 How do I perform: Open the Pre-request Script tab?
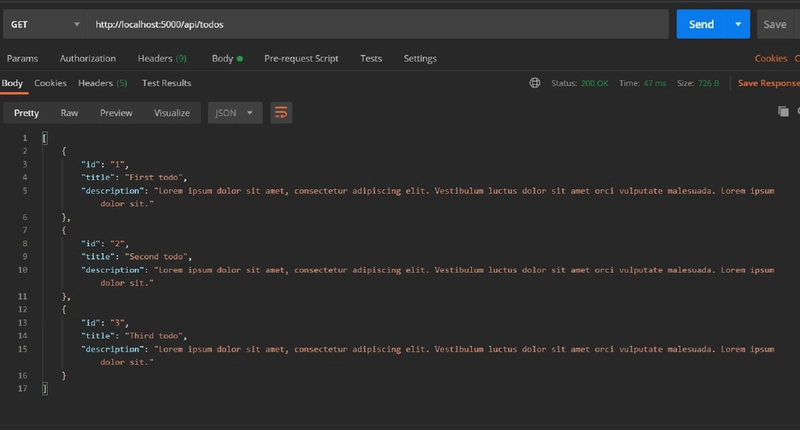click(301, 58)
